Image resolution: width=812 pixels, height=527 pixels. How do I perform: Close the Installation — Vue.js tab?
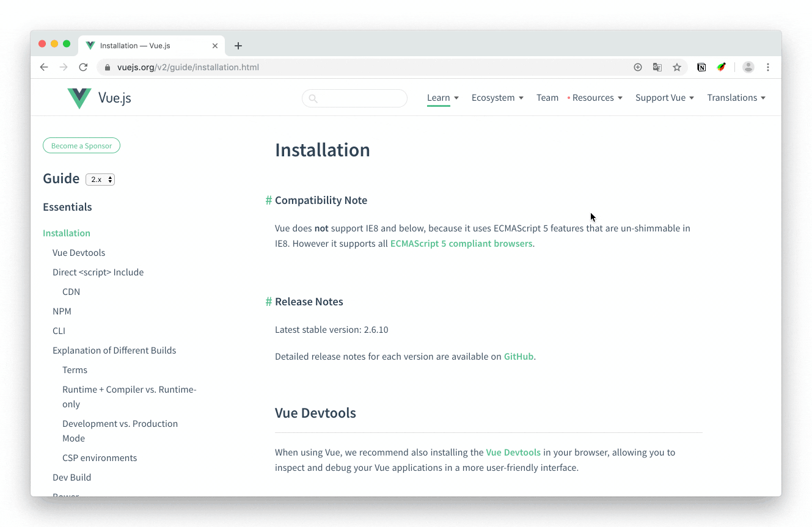pyautogui.click(x=215, y=46)
